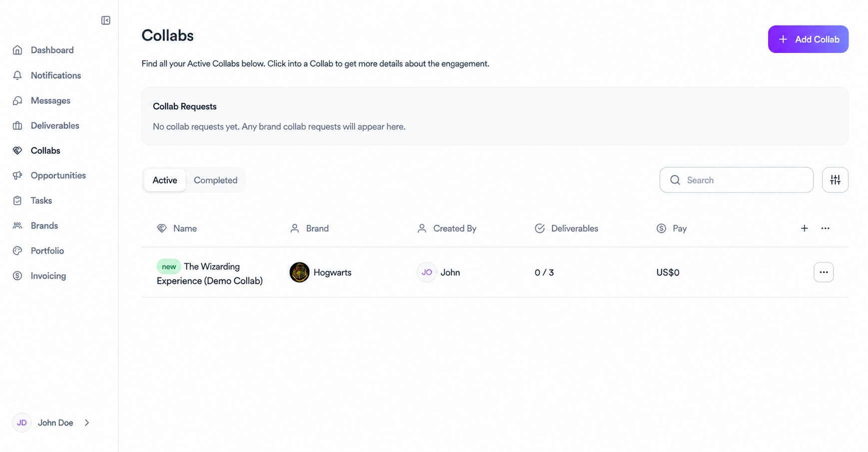
Task: Open Brands from the sidebar
Action: coord(44,226)
